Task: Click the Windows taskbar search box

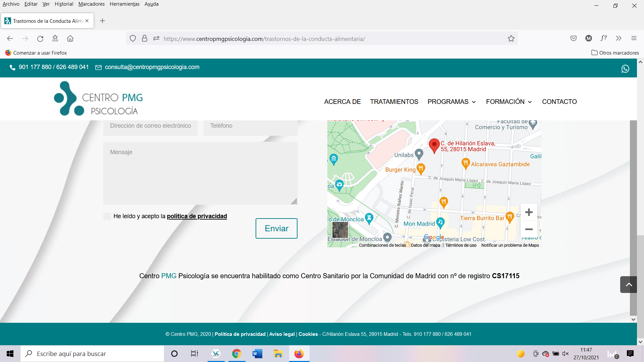Action: click(92, 354)
